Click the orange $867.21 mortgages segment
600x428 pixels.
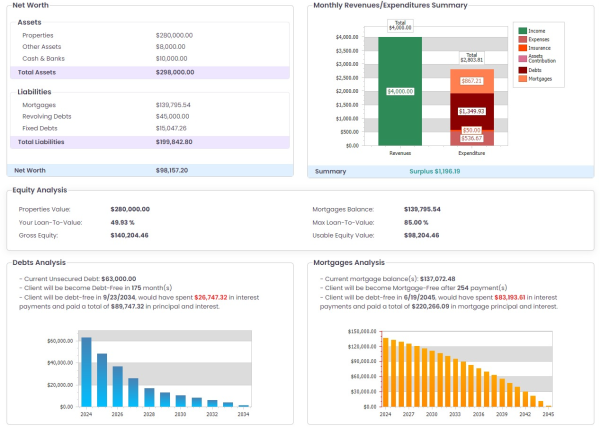(x=471, y=80)
